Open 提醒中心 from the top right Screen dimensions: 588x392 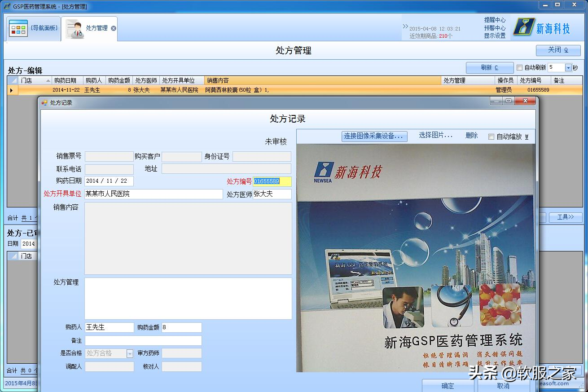point(495,20)
